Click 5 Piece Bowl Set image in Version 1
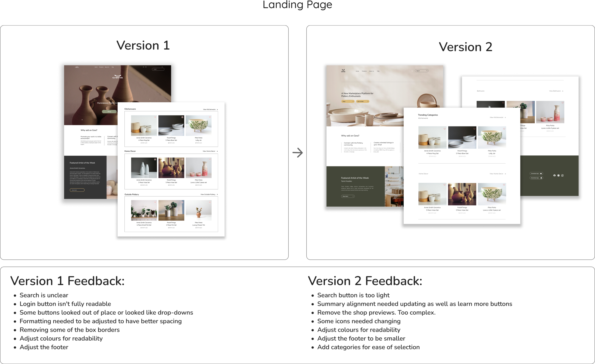The height and width of the screenshot is (364, 595). point(171,126)
